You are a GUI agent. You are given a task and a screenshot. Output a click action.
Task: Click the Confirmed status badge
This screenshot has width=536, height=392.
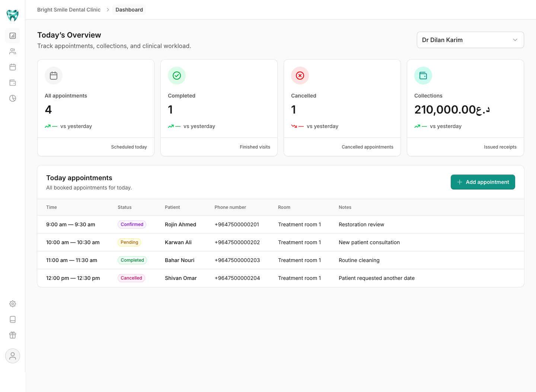pyautogui.click(x=132, y=224)
